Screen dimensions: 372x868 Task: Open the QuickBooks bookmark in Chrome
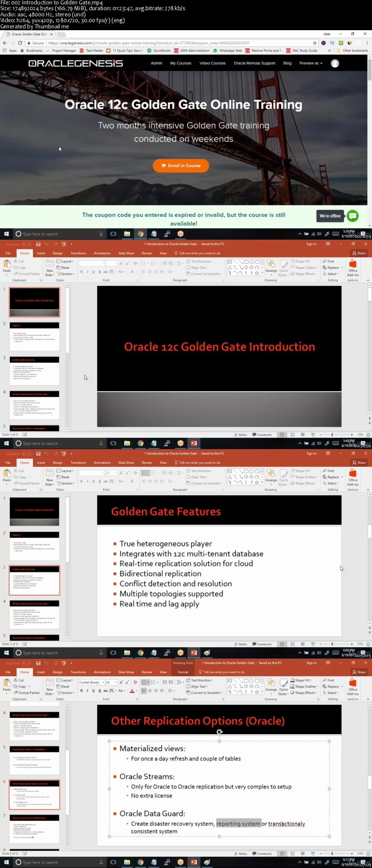(x=159, y=51)
